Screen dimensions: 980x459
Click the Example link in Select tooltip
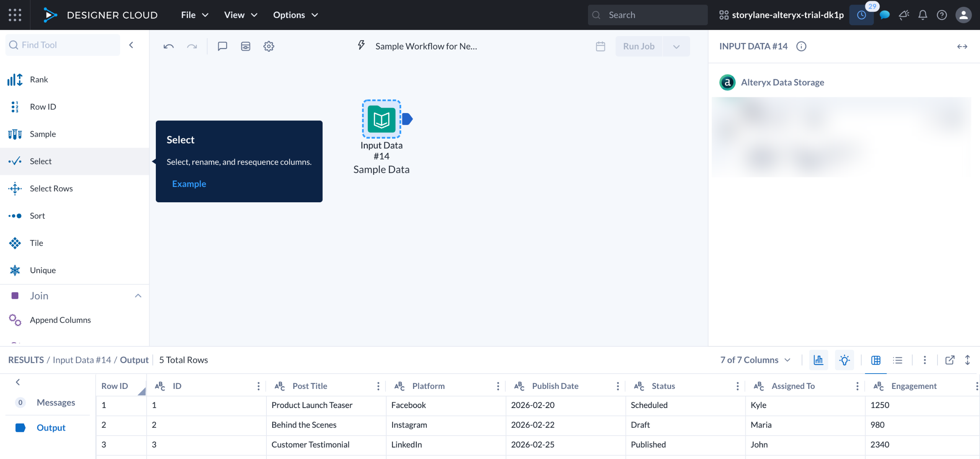click(189, 184)
